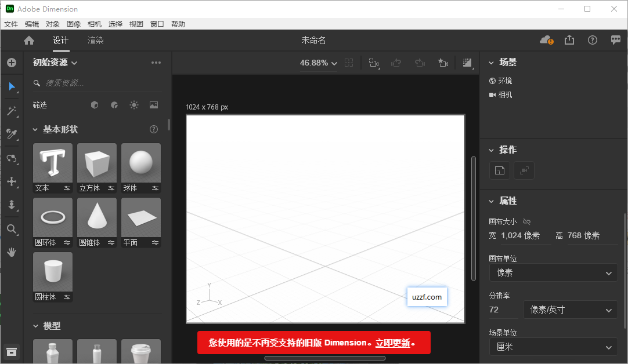Viewport: 628px width, 364px height.
Task: Choose the Move tool in the toolbar
Action: (x=12, y=181)
